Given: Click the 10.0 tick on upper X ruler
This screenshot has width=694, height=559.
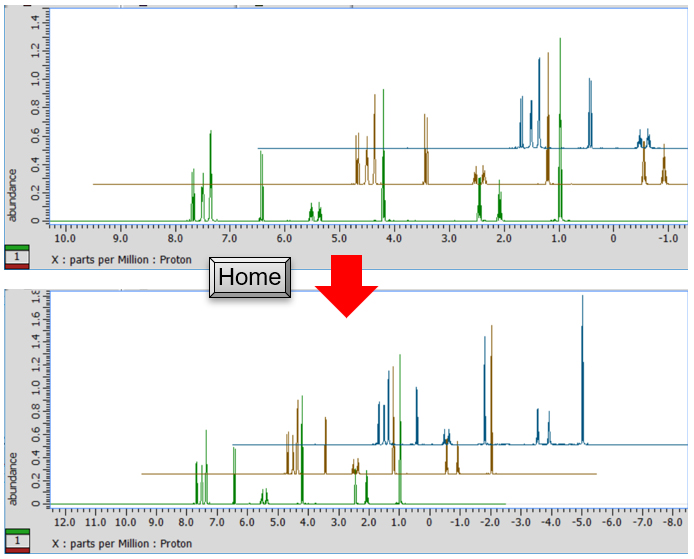Looking at the screenshot, I should [65, 239].
